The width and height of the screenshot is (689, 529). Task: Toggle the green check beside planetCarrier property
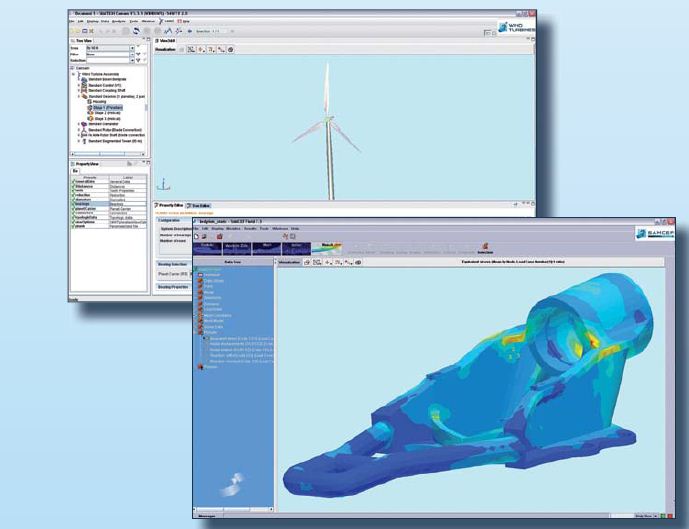coord(72,210)
